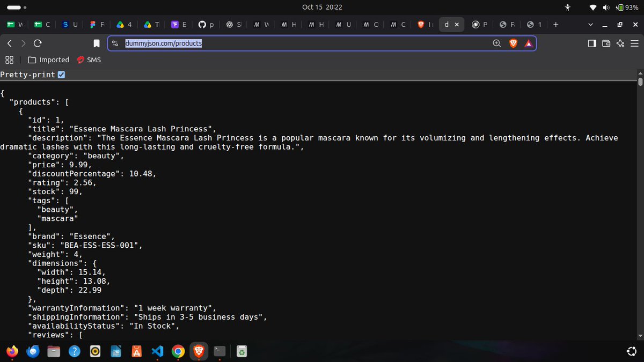Open the zoom magnifier in address bar
The image size is (644, 362).
click(x=497, y=43)
